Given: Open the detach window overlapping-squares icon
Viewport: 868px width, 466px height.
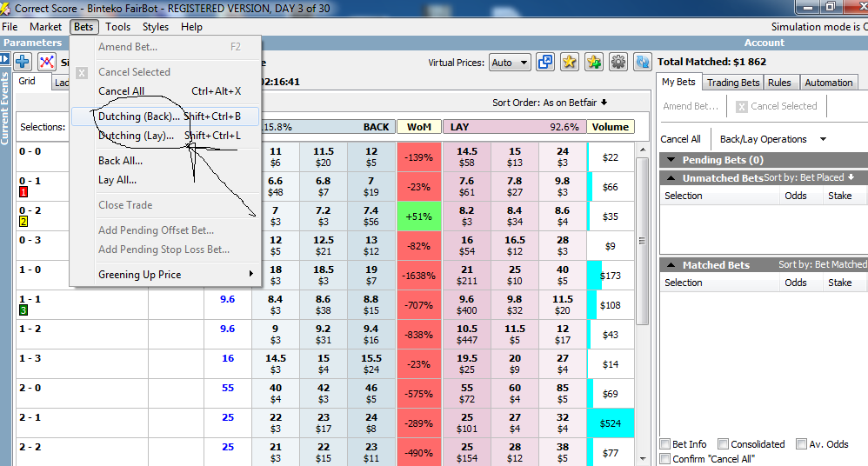Looking at the screenshot, I should (x=545, y=62).
